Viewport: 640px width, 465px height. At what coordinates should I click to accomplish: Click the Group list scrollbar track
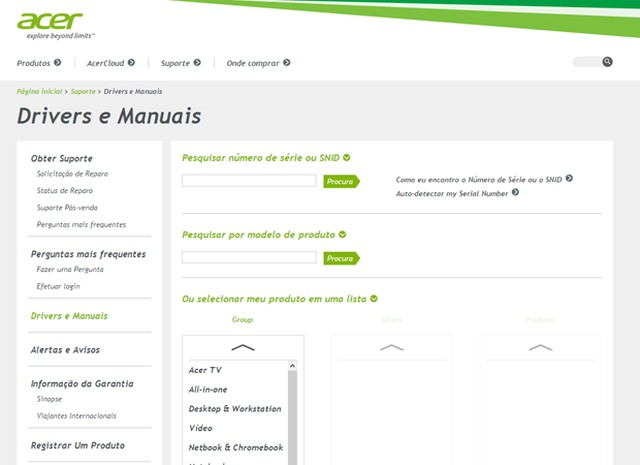coord(292,417)
